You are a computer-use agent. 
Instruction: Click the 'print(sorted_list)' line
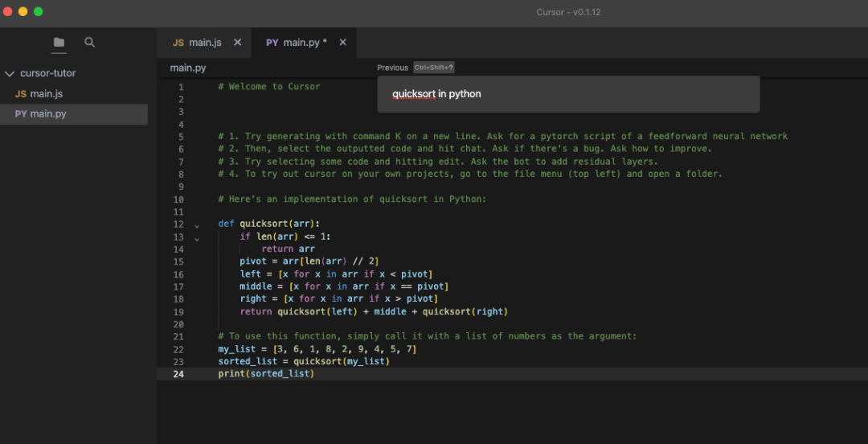point(266,374)
